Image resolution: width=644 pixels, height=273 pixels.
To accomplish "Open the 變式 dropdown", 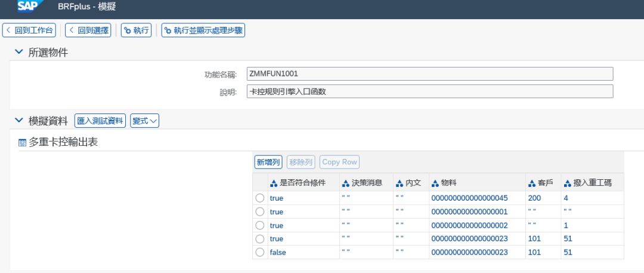I will [144, 121].
